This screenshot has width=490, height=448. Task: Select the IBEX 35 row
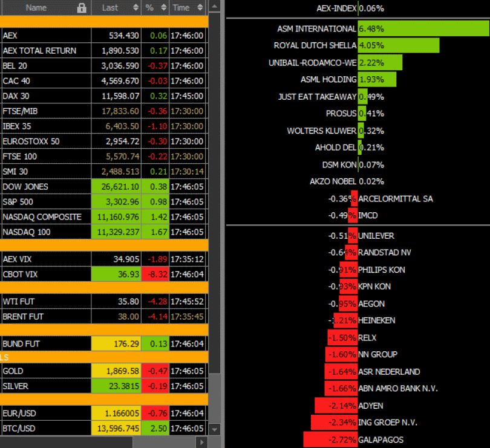(x=104, y=126)
